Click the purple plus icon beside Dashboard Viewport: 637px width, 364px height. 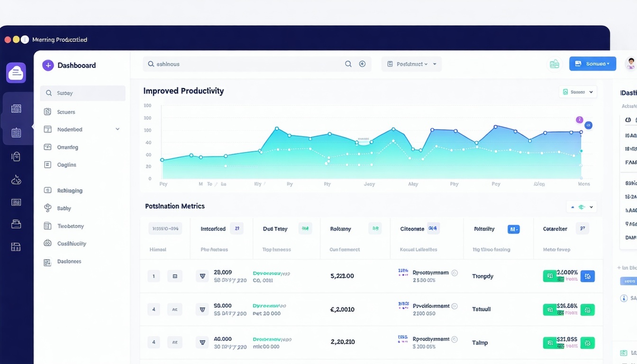(48, 65)
